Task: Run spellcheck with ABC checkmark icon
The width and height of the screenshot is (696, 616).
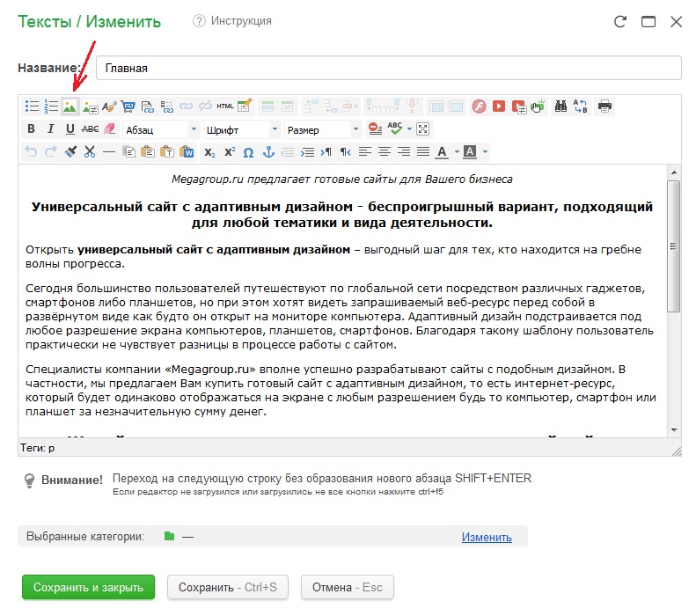Action: tap(394, 129)
